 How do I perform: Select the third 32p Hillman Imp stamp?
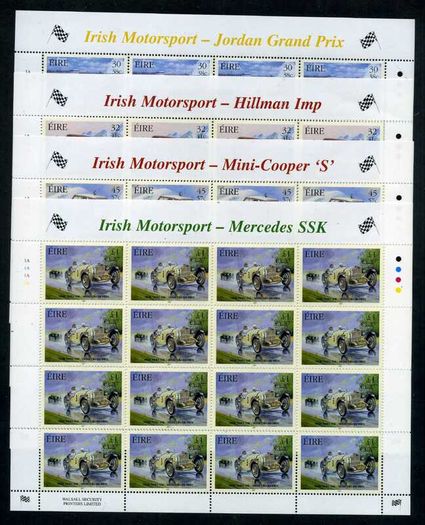click(x=256, y=132)
